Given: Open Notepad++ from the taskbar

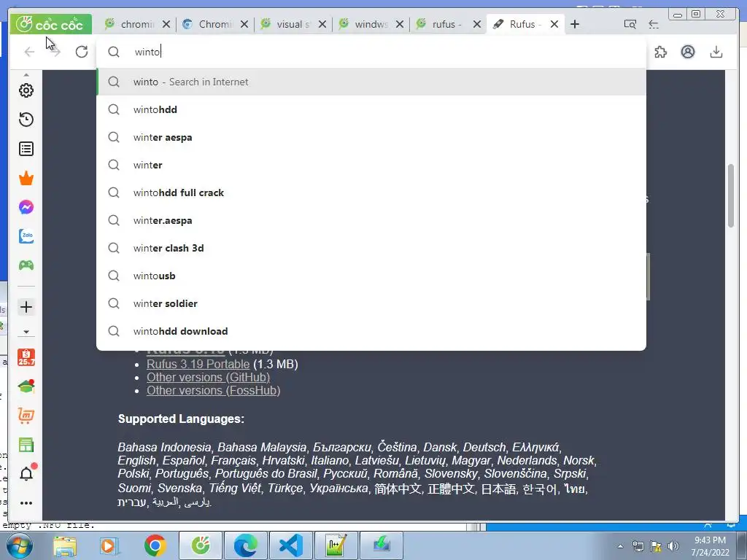Looking at the screenshot, I should coord(336,545).
